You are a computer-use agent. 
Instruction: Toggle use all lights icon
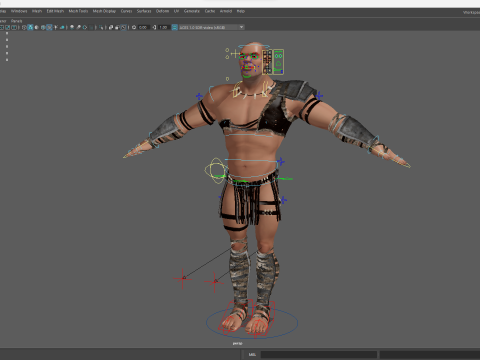click(x=56, y=27)
